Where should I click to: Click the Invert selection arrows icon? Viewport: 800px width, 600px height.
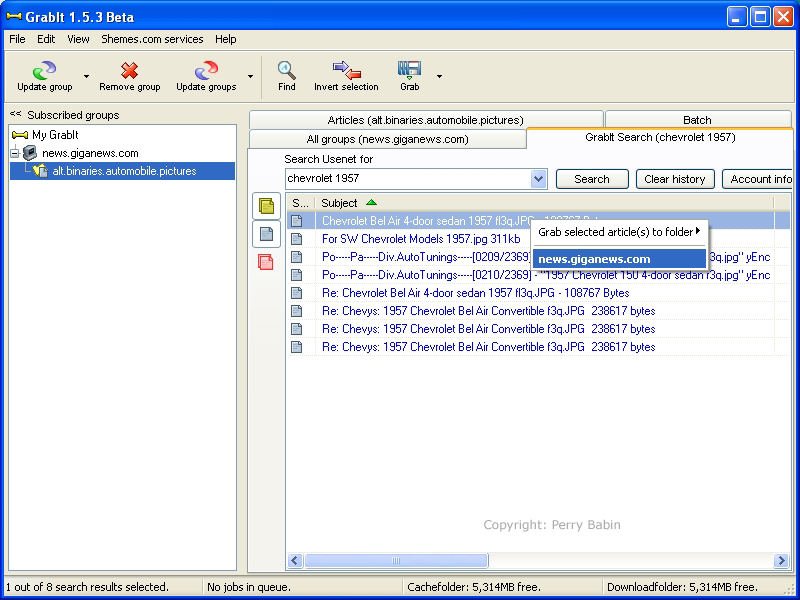(x=346, y=70)
